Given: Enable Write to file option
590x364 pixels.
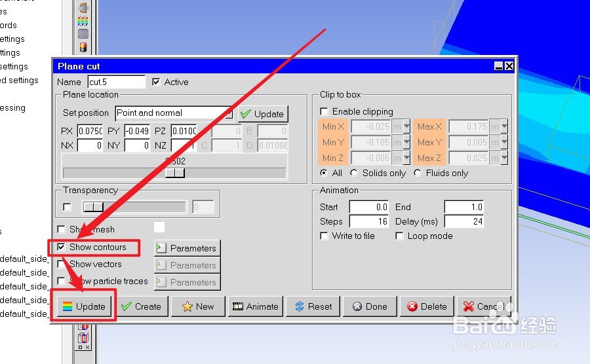Looking at the screenshot, I should [x=324, y=236].
